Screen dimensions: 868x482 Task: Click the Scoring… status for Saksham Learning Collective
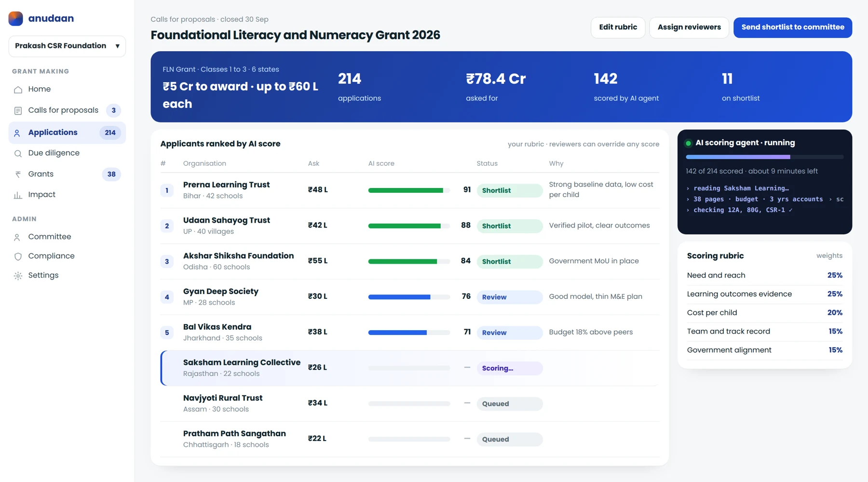point(510,368)
